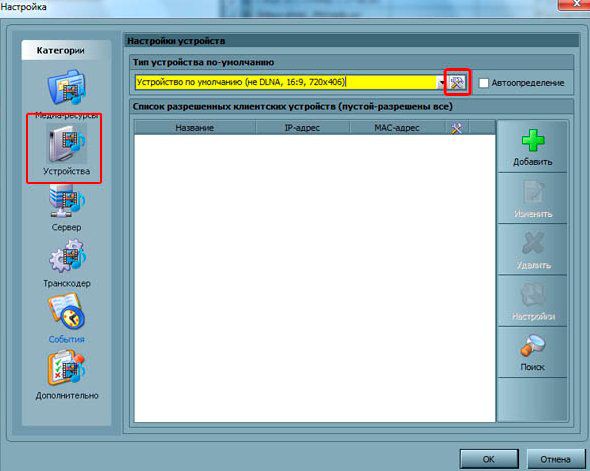Click the IP-адрес column header
590x471 pixels.
pos(302,128)
